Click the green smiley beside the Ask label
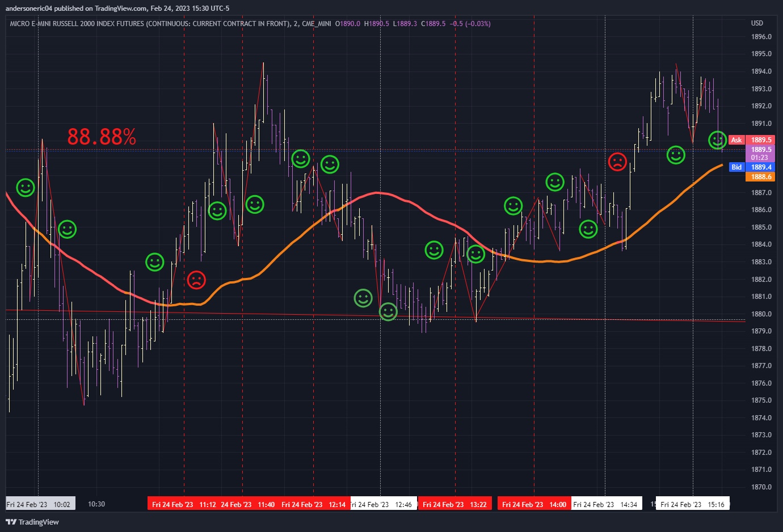 [x=718, y=140]
